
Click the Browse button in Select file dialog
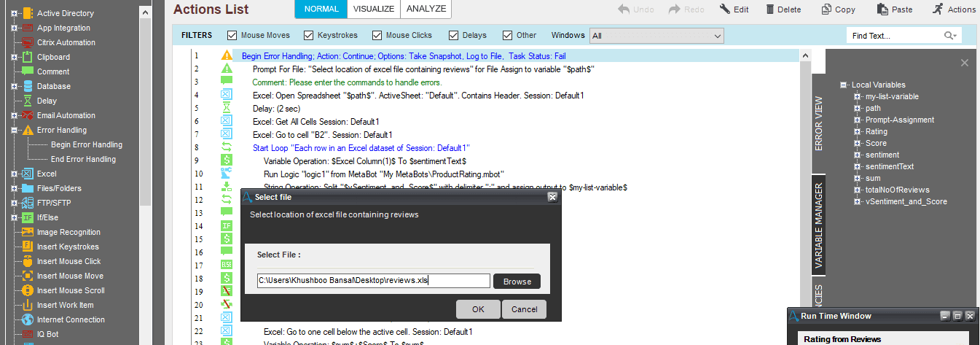coord(517,282)
